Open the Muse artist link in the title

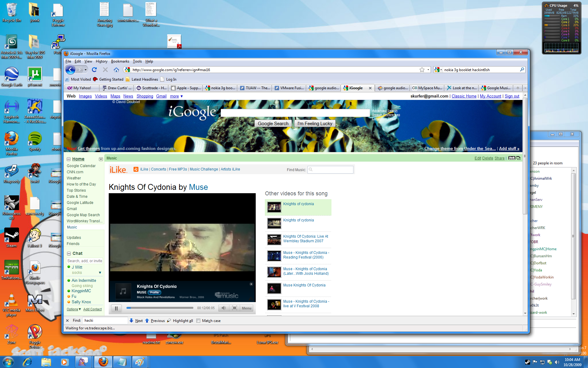198,187
